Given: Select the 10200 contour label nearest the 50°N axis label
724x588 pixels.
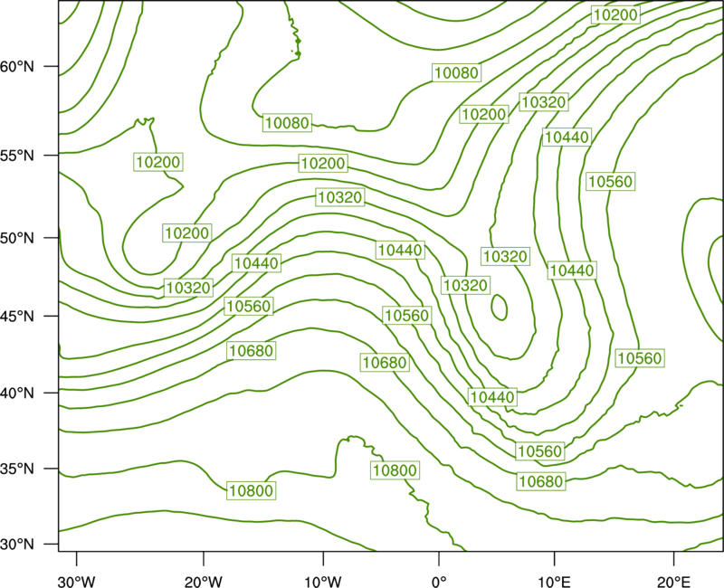Looking at the screenshot, I should tap(187, 233).
